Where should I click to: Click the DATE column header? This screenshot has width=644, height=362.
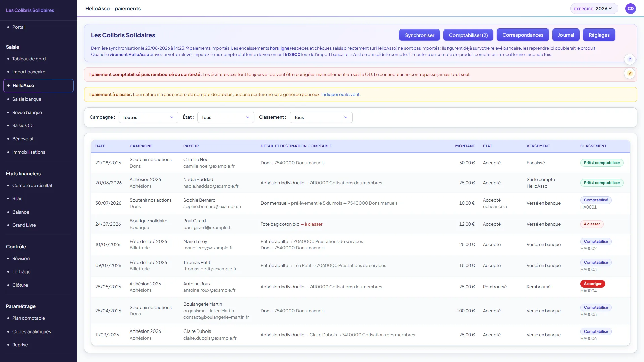pyautogui.click(x=100, y=146)
